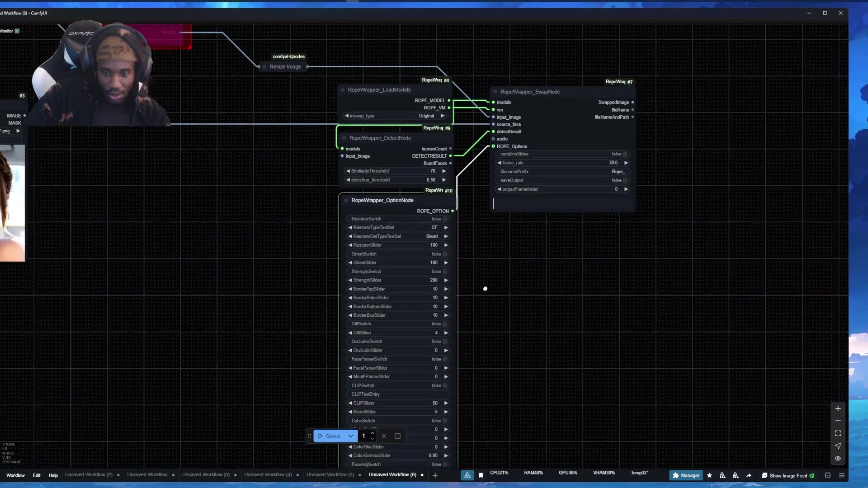
Task: Open the Workflow menu
Action: point(15,475)
